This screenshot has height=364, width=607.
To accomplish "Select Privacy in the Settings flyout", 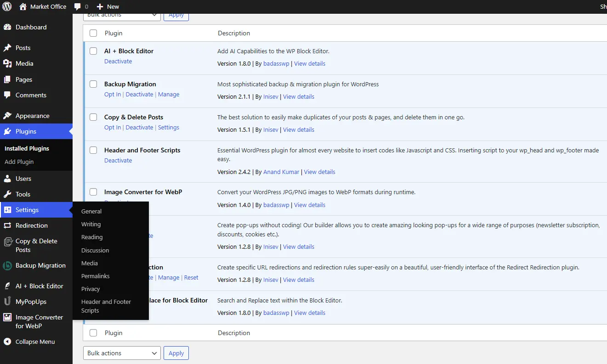I will click(x=91, y=289).
